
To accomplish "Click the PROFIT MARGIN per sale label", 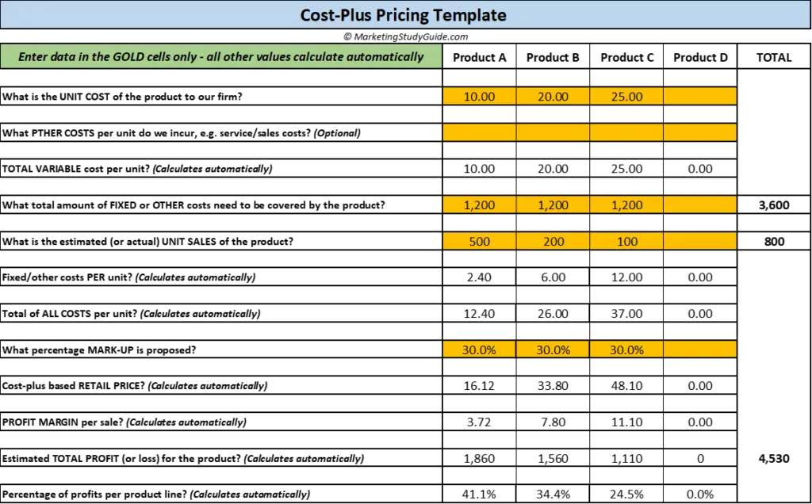I will [124, 422].
